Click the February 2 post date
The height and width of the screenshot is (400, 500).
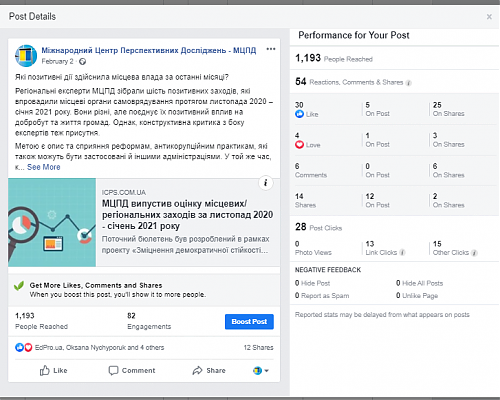pos(57,61)
